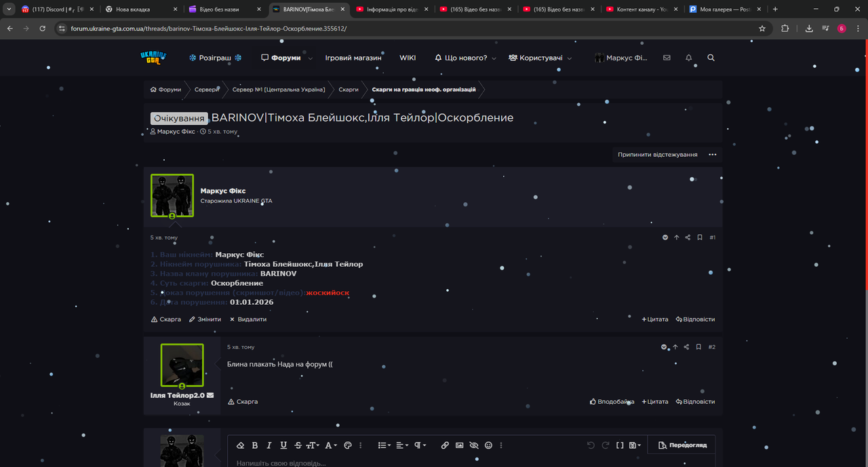Viewport: 868px width, 467px height.
Task: Click undo arrow in reply editor
Action: tap(591, 445)
